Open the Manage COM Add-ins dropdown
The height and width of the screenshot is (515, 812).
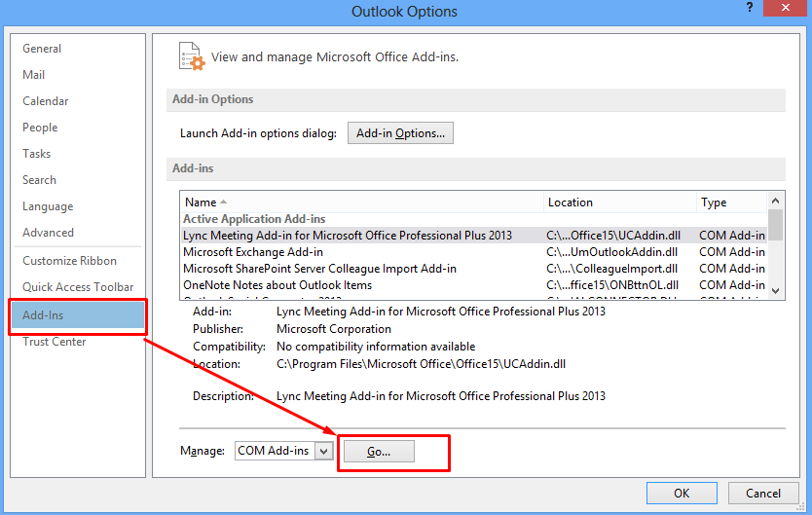coord(323,451)
